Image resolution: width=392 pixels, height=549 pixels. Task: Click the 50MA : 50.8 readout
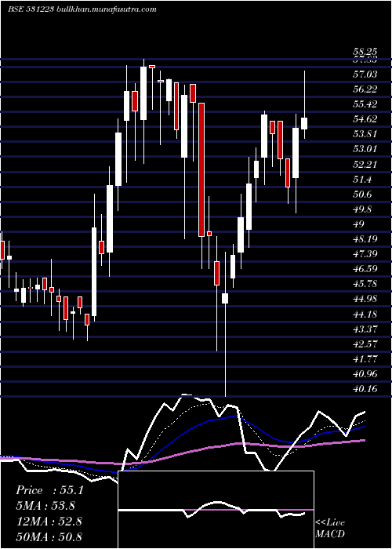(x=49, y=536)
